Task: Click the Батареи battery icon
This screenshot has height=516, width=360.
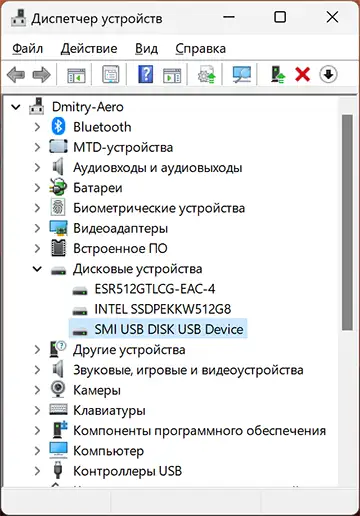Action: [x=58, y=187]
